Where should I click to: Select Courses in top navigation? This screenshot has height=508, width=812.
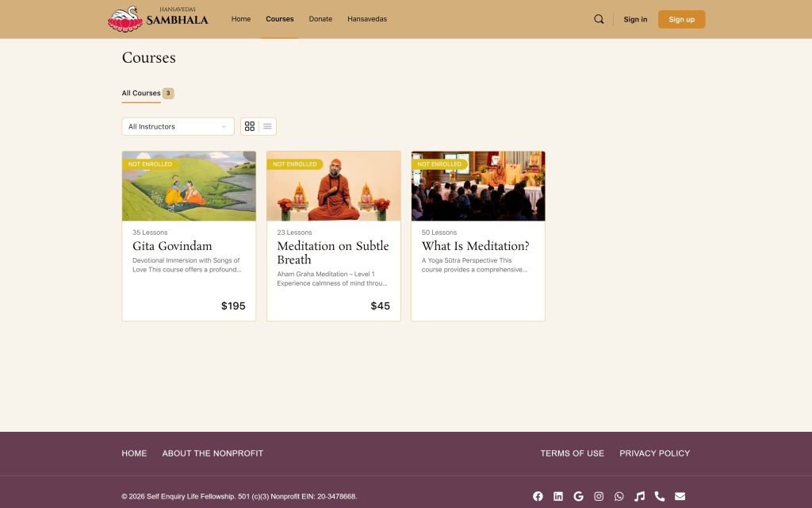pos(280,19)
